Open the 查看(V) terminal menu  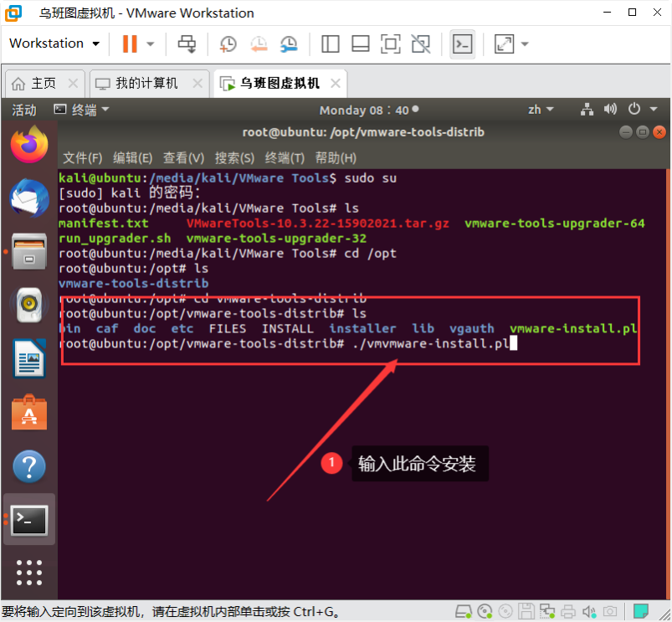point(183,158)
